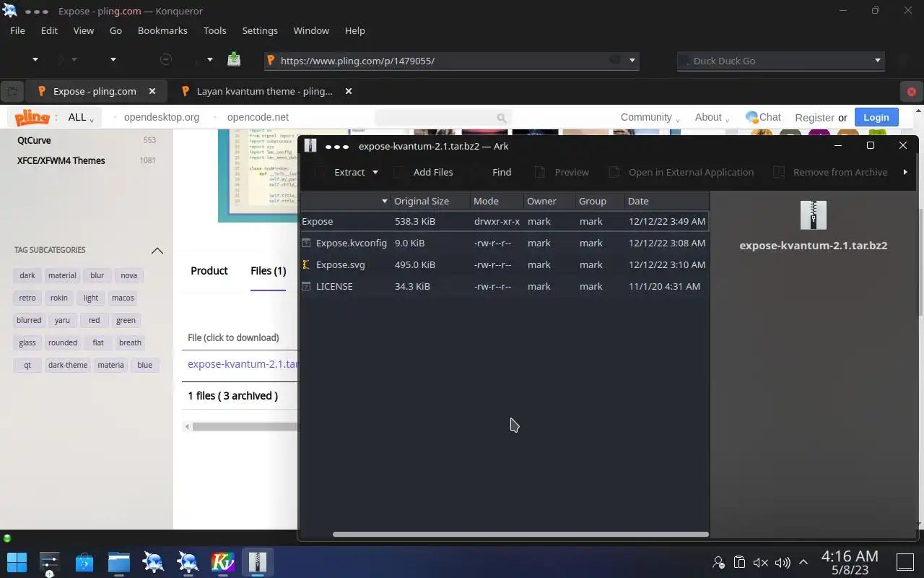The height and width of the screenshot is (578, 924).
Task: Click the Ark archive icon in the taskbar
Action: pos(258,562)
